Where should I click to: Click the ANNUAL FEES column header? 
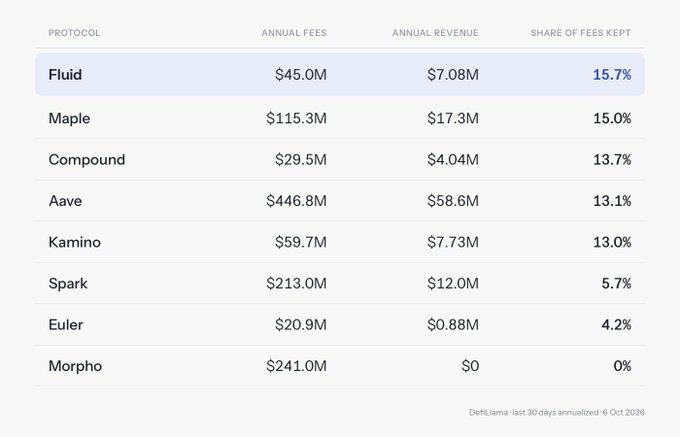[x=294, y=33]
